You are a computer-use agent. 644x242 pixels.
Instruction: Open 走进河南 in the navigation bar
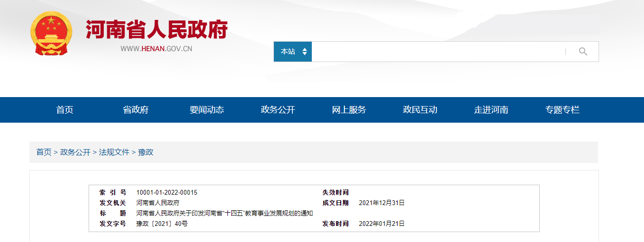coord(491,110)
